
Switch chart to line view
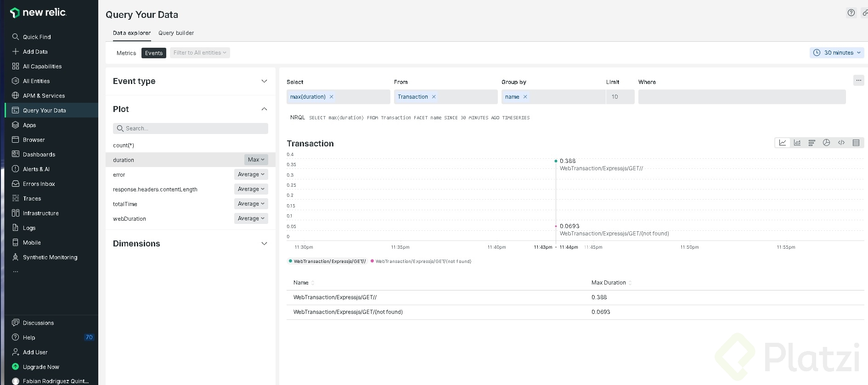(x=783, y=143)
